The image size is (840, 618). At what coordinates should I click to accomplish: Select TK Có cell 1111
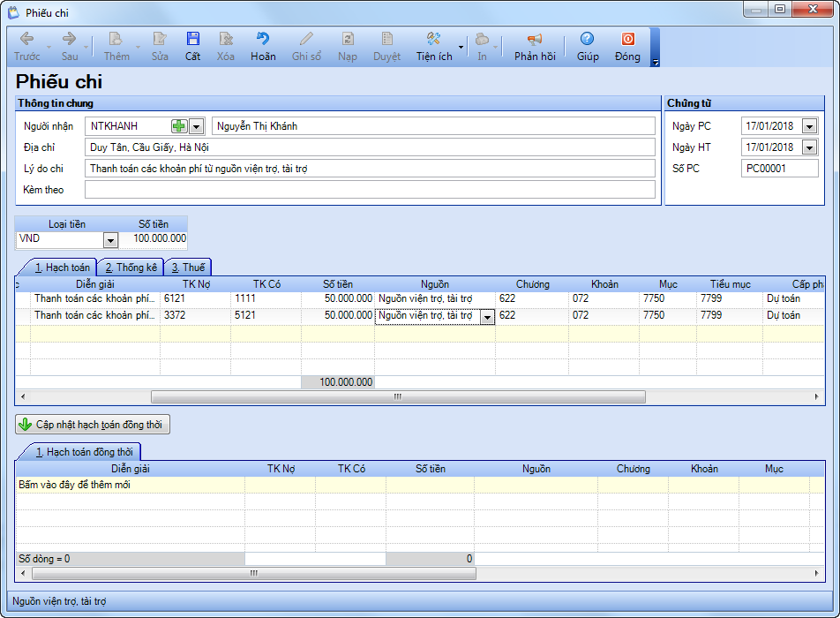(266, 298)
